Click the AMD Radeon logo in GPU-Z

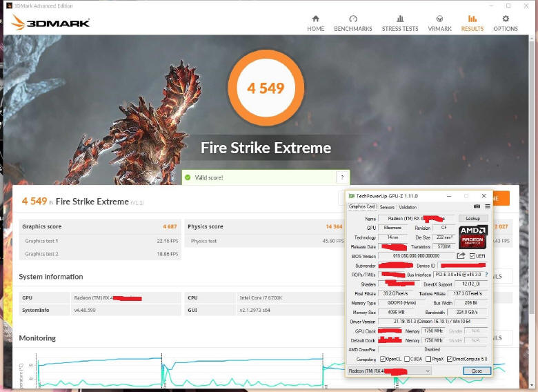(x=473, y=237)
